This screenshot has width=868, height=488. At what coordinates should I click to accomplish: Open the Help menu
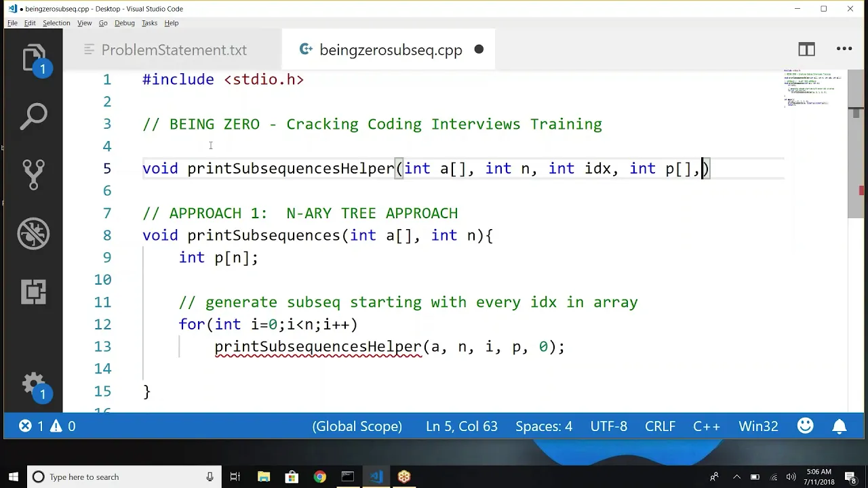click(172, 23)
